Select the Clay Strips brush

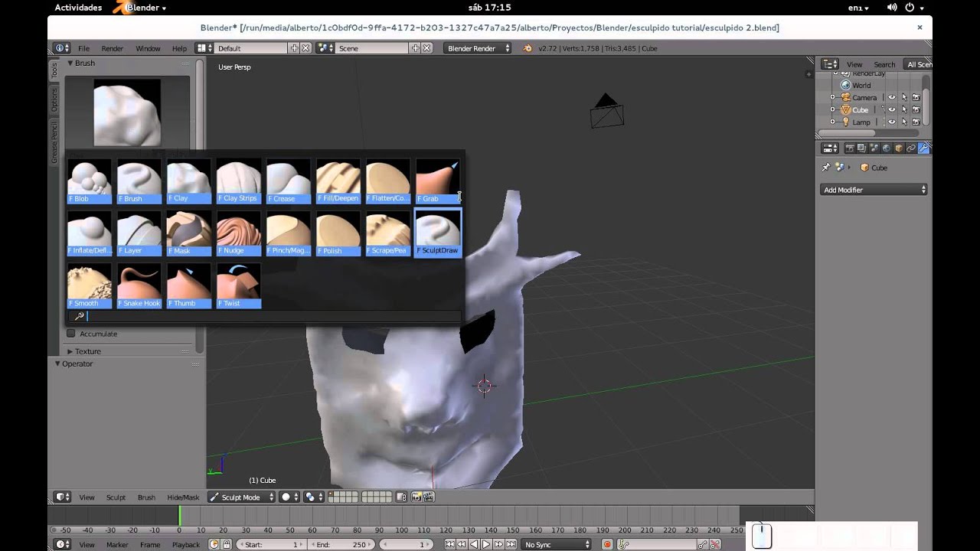[x=239, y=182]
